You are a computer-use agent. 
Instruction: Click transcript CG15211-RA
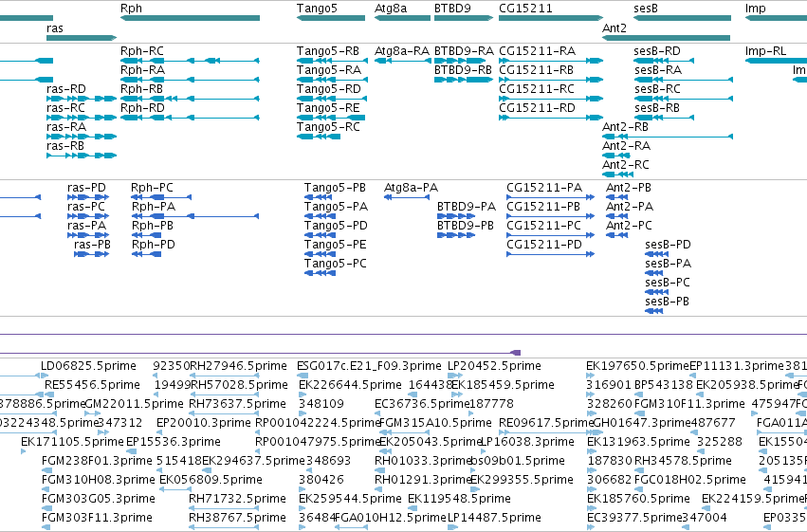[x=551, y=61]
